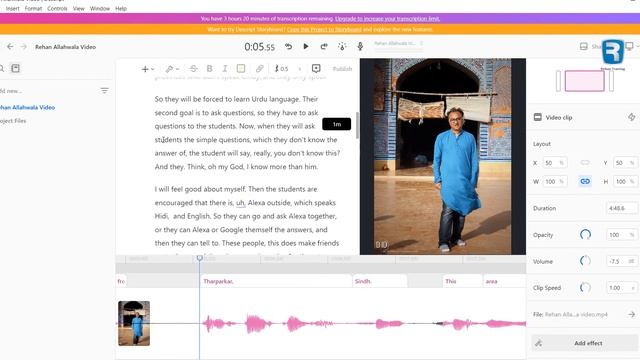This screenshot has width=640, height=360.
Task: Toggle bold formatting
Action: [x=209, y=69]
